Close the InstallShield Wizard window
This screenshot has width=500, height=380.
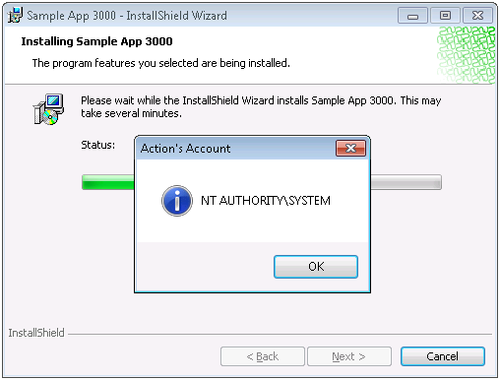(x=478, y=16)
